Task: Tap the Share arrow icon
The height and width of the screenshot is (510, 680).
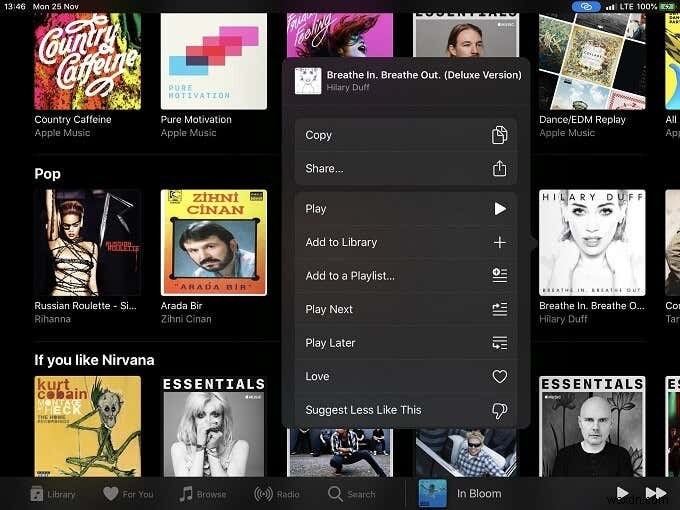Action: [x=500, y=168]
